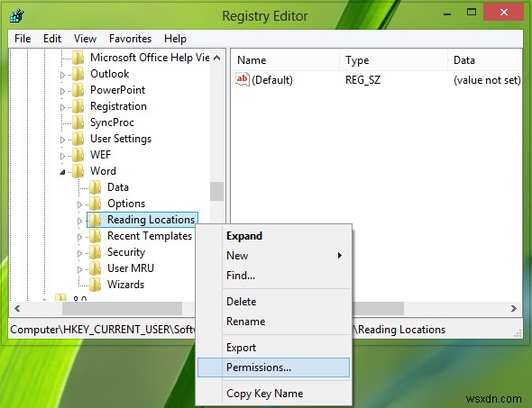Click the Wizards key folder icon
This screenshot has height=408, width=532.
click(x=96, y=285)
